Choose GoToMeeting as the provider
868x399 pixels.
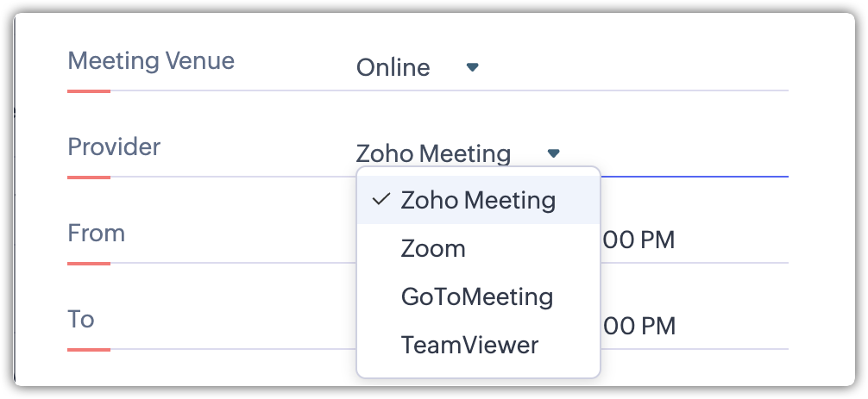[476, 296]
